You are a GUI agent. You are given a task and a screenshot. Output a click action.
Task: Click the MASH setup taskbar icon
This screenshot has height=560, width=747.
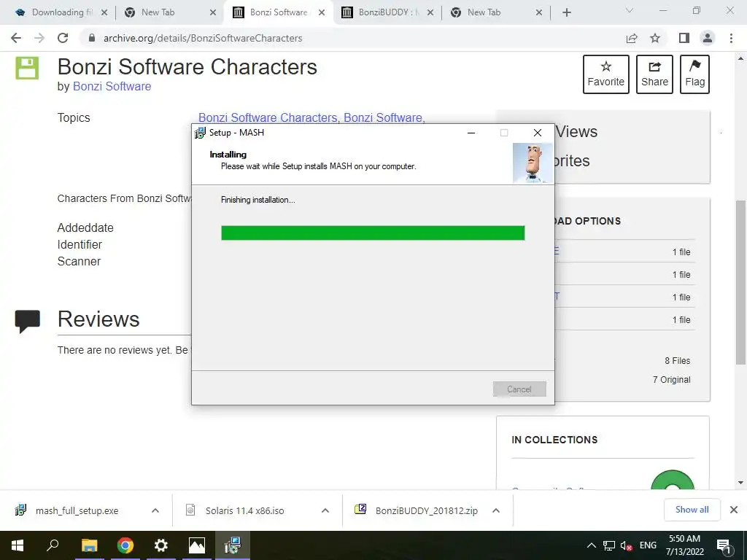pos(233,545)
